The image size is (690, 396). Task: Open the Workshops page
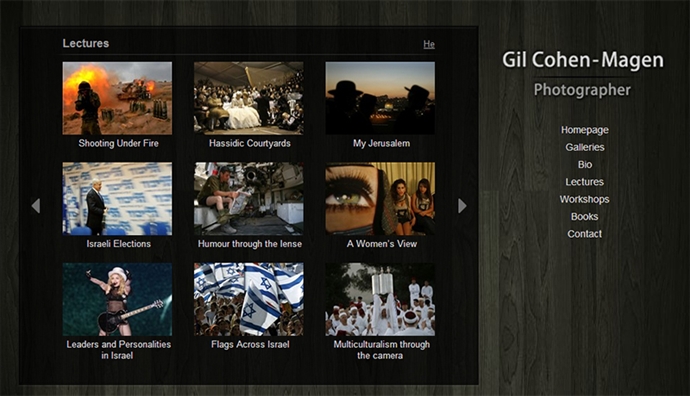tap(584, 199)
